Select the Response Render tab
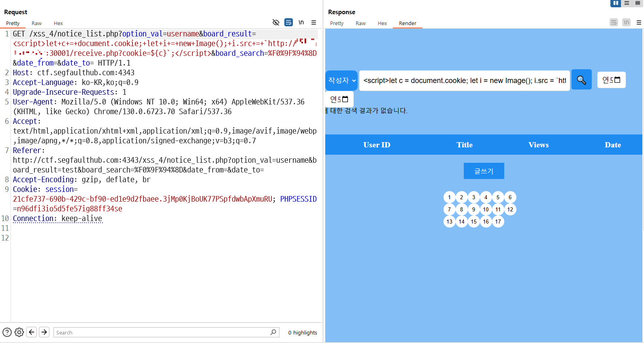Viewport: 644px width, 343px height. (x=407, y=23)
